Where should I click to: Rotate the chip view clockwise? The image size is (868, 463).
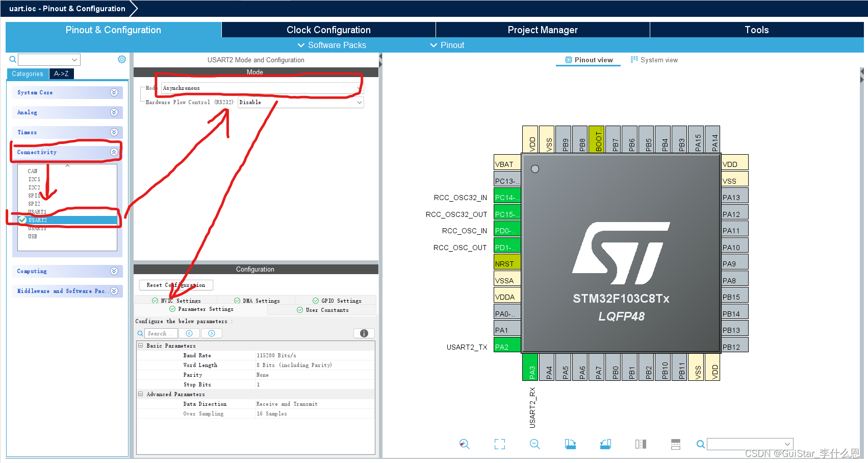pos(570,444)
